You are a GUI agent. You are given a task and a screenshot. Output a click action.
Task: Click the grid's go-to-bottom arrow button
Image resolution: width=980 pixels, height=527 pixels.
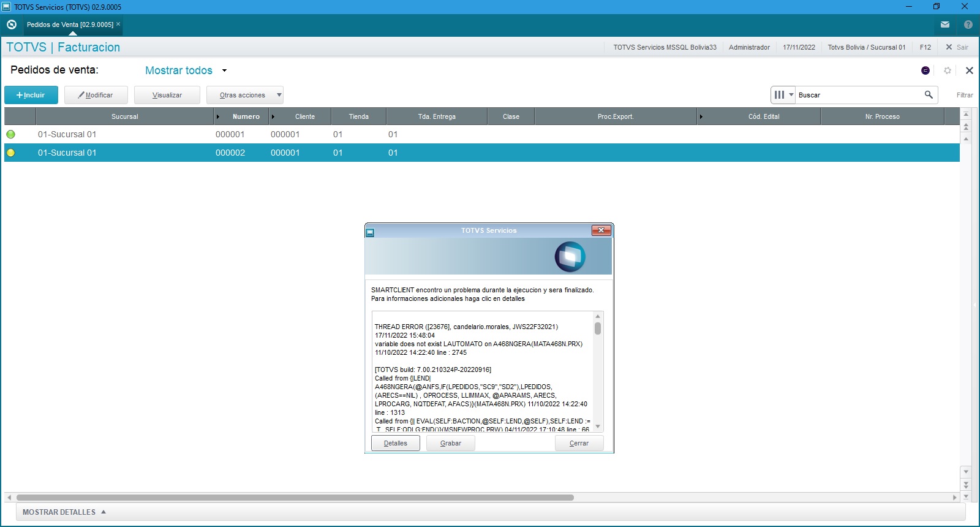(967, 496)
